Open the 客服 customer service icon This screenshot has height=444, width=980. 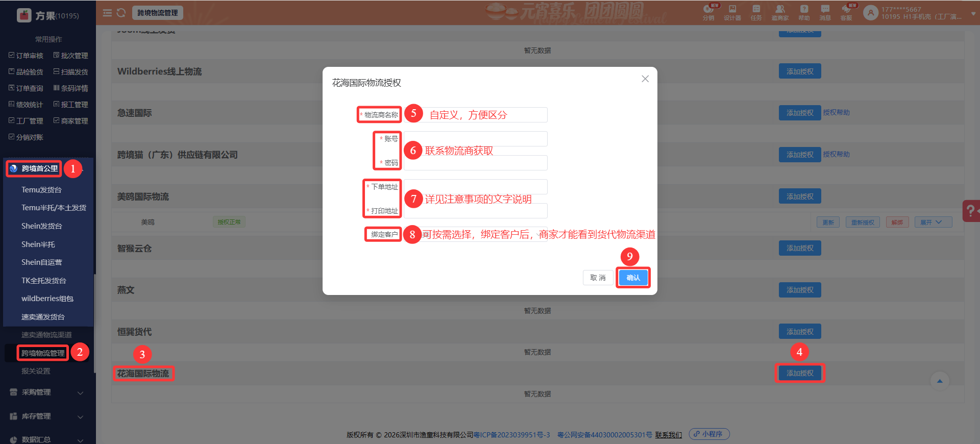tap(846, 12)
